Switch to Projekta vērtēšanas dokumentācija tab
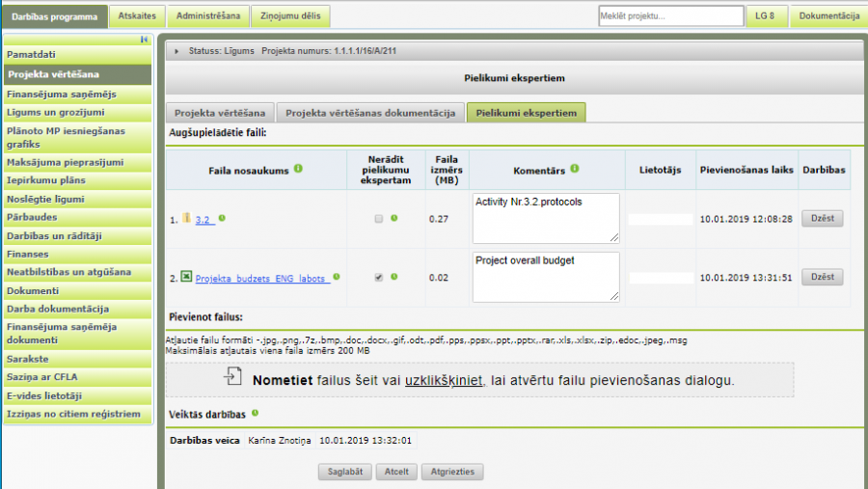Image resolution: width=868 pixels, height=489 pixels. 370,113
